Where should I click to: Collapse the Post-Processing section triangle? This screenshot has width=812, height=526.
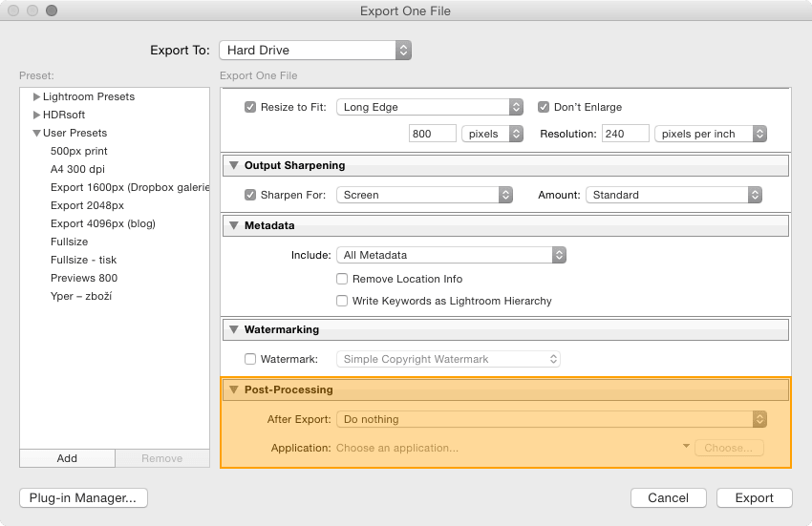(x=233, y=389)
